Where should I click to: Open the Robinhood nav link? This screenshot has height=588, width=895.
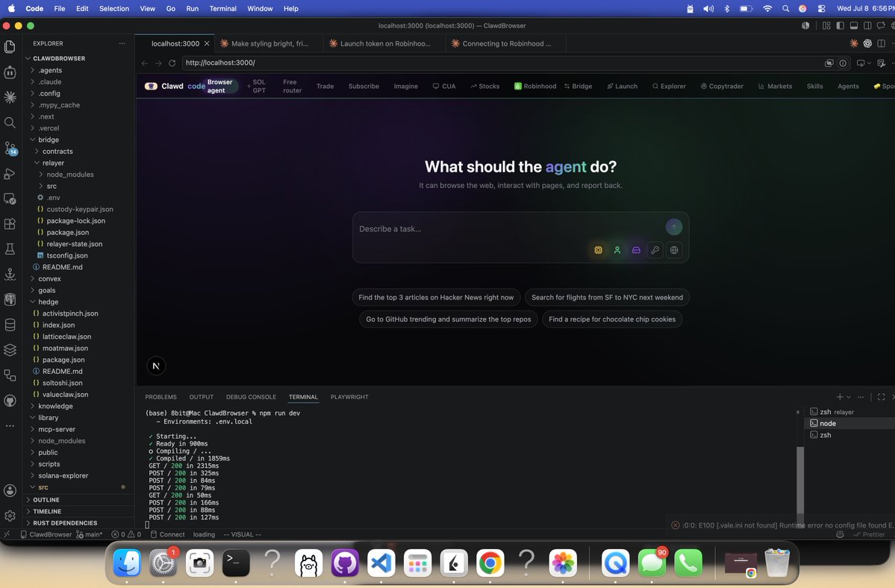coord(534,86)
